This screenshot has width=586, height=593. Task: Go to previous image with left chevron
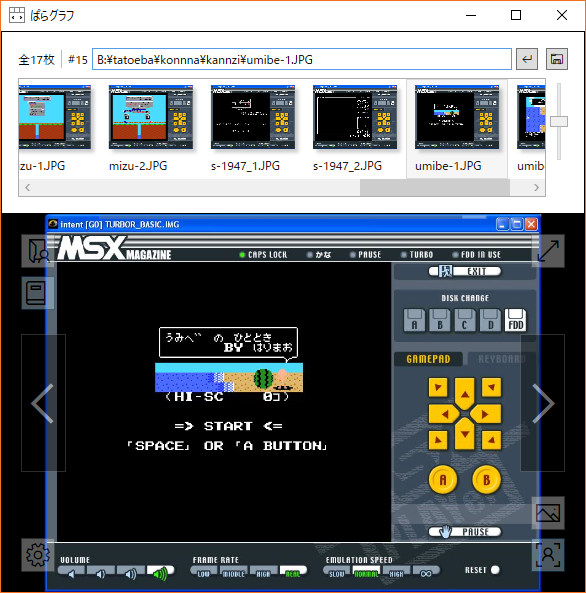[x=43, y=403]
